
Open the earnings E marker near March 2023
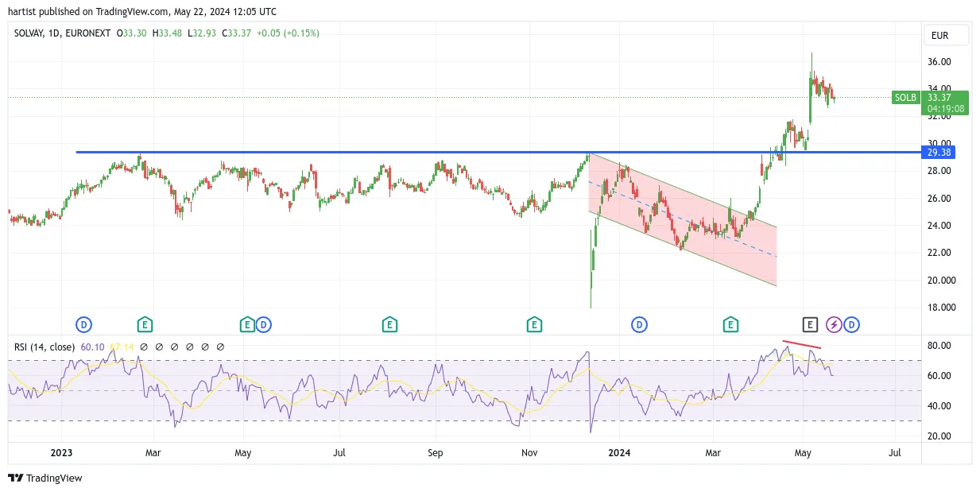tap(144, 324)
